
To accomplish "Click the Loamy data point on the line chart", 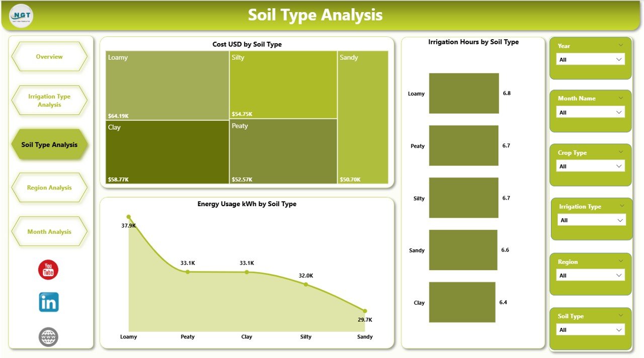I will pos(129,217).
